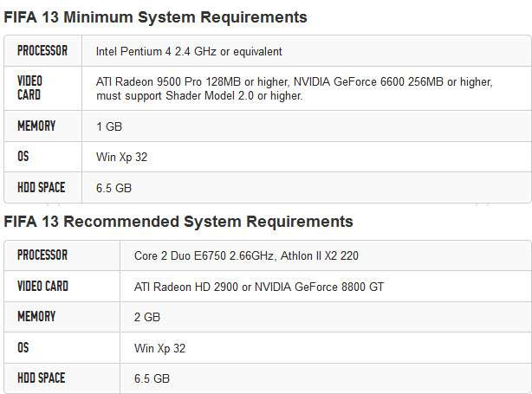Select the PROCESSOR label in the minimum table
This screenshot has height=394, width=532.
(x=42, y=50)
